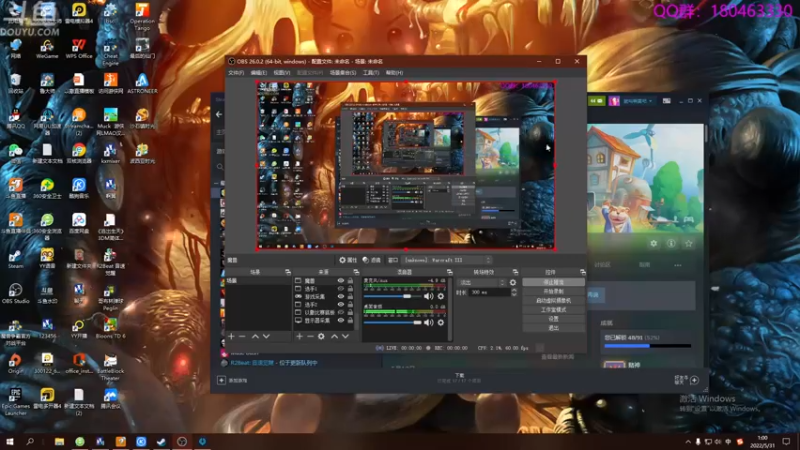Pop out the Scenes dock panel
This screenshot has height=450, width=800.
[x=287, y=272]
